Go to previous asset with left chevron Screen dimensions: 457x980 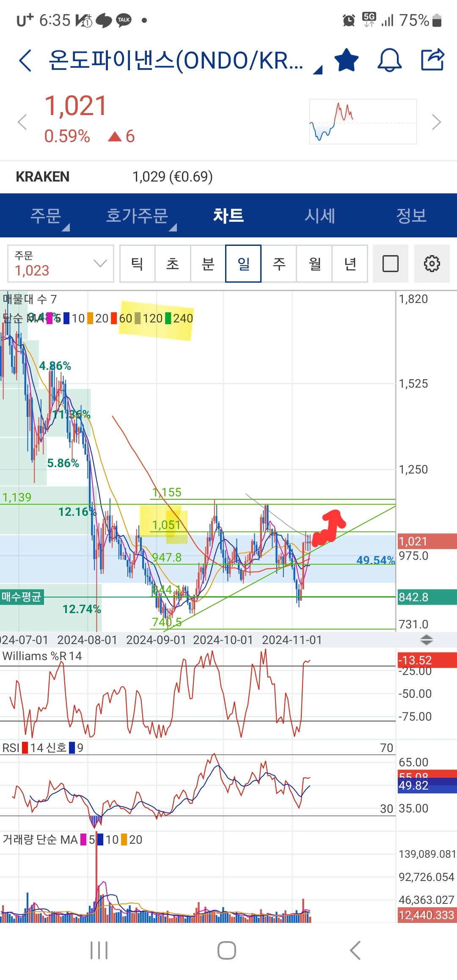[22, 122]
